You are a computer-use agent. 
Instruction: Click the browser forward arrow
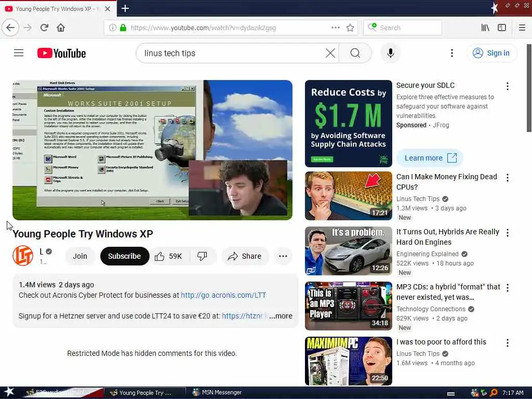[28, 28]
